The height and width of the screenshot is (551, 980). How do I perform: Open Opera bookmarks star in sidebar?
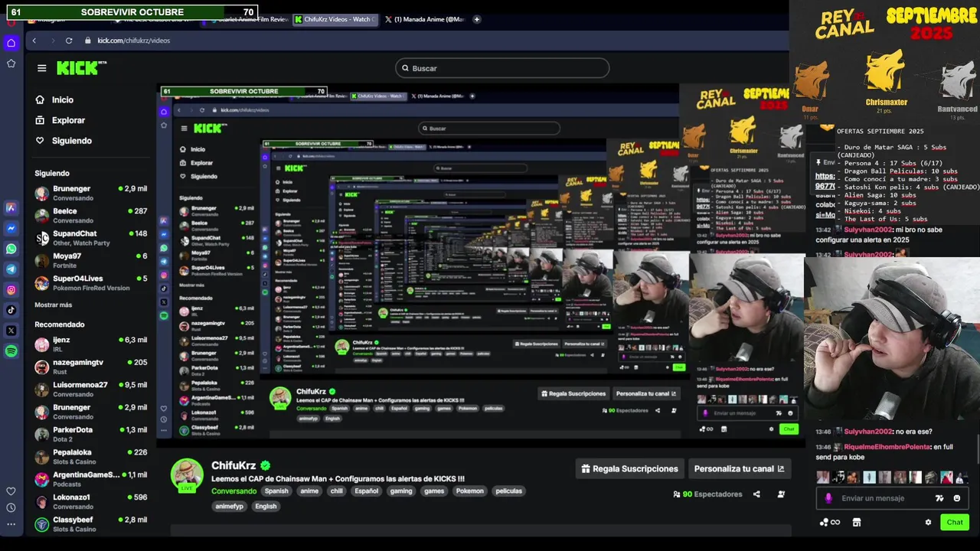[x=11, y=64]
